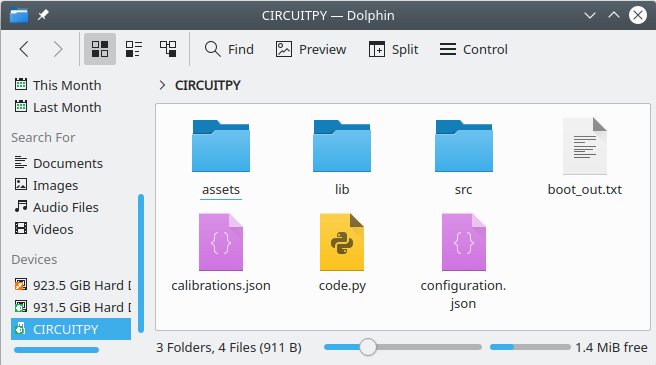
Task: Open the Find search tool
Action: click(229, 49)
